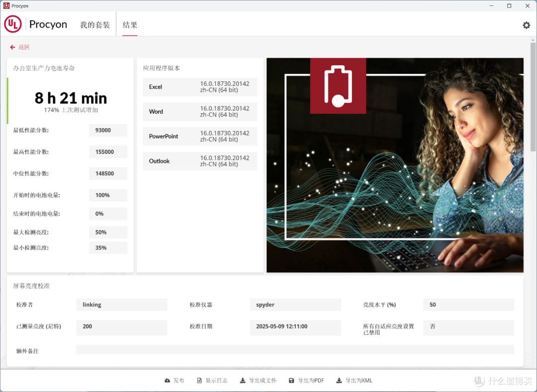Click the ending battery value 0%
The width and height of the screenshot is (537, 392).
click(108, 214)
